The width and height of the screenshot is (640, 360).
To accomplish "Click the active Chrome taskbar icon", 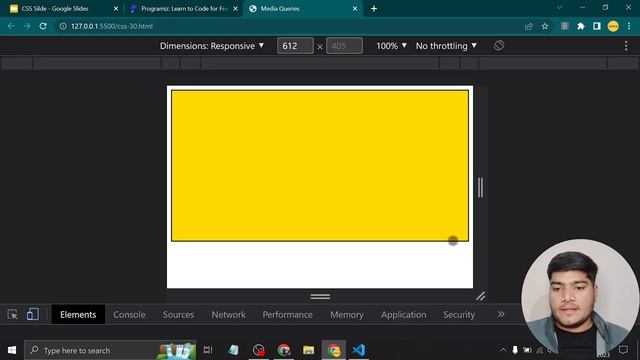I will (333, 350).
